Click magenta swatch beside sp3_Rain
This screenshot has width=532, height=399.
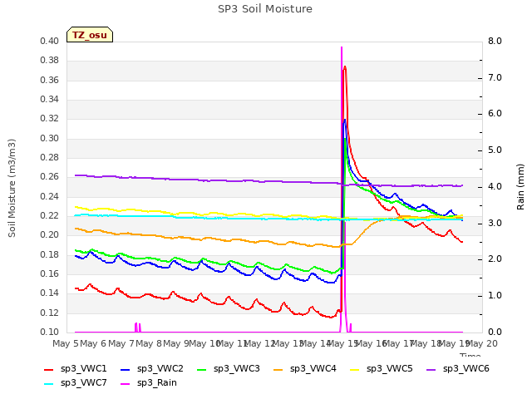point(126,384)
